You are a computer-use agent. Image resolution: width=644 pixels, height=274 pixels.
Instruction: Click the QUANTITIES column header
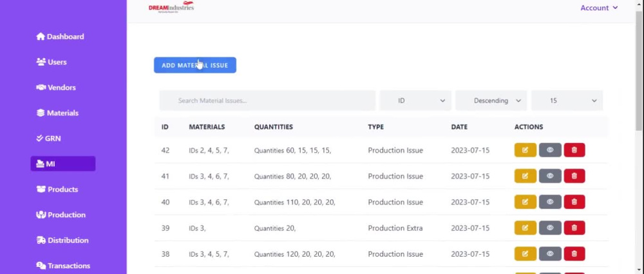(274, 127)
